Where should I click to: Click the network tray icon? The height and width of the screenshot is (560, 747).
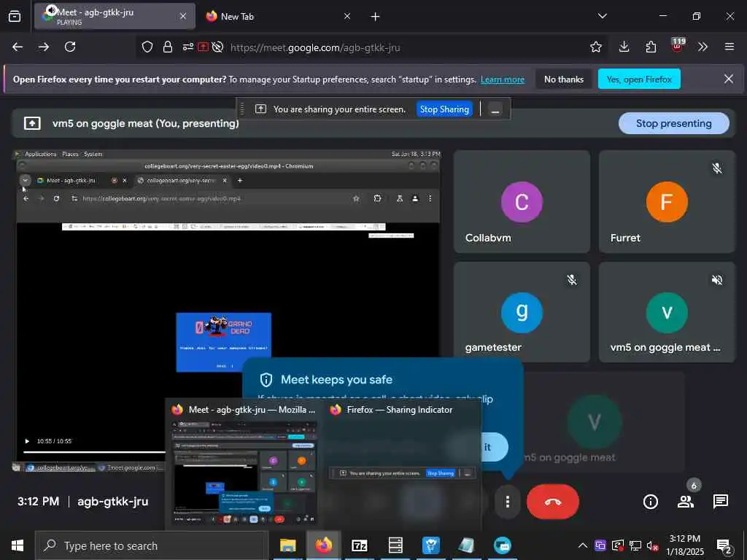tap(635, 545)
